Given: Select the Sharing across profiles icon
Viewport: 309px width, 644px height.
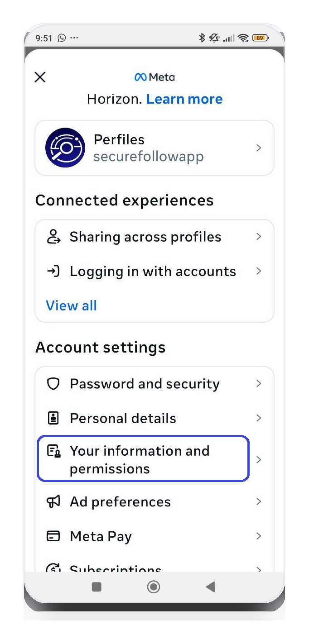Looking at the screenshot, I should (53, 236).
